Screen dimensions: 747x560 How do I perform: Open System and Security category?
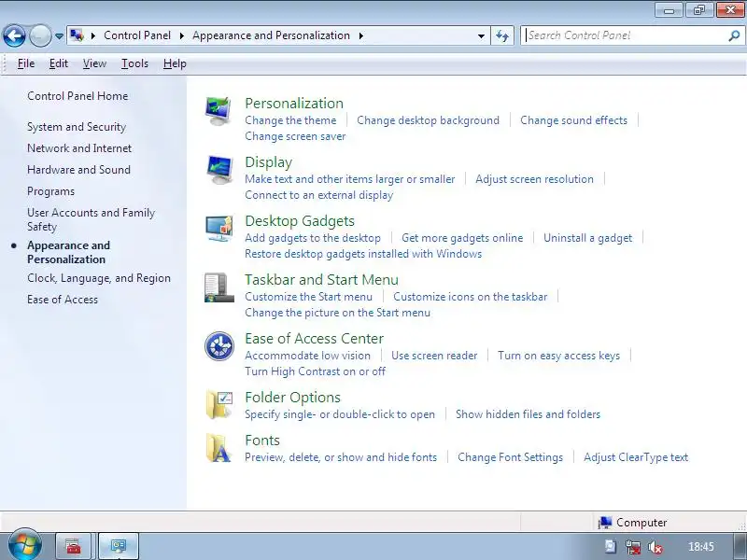(77, 127)
